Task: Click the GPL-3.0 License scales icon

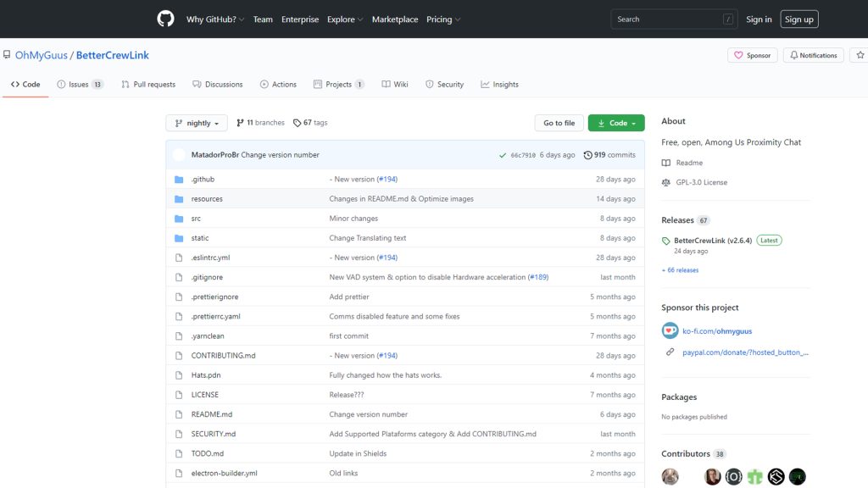Action: coord(666,181)
